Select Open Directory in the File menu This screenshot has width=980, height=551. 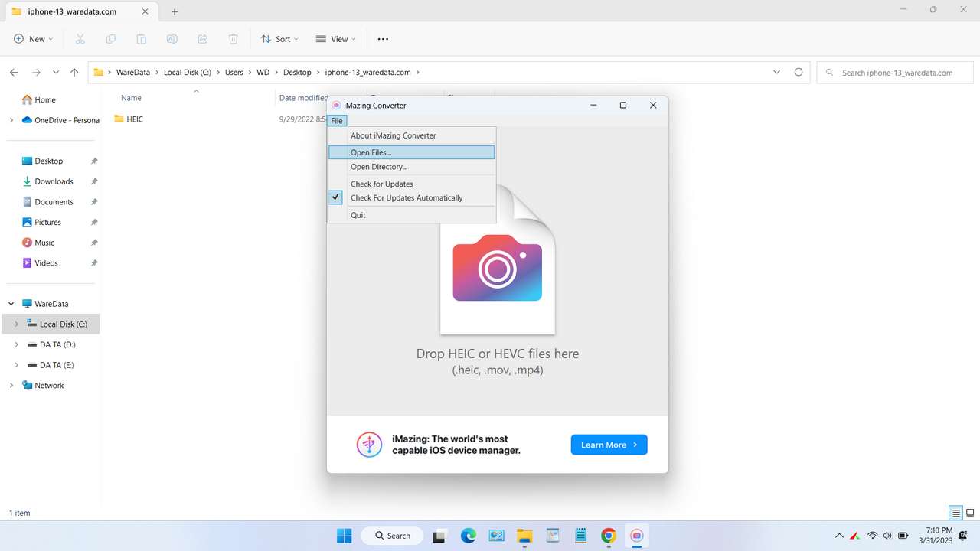pos(378,167)
